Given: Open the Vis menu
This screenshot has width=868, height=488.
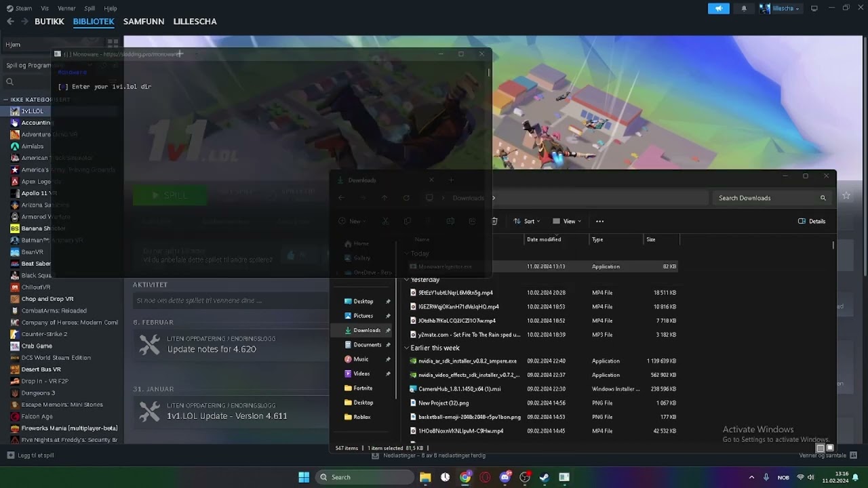Looking at the screenshot, I should click(x=45, y=8).
